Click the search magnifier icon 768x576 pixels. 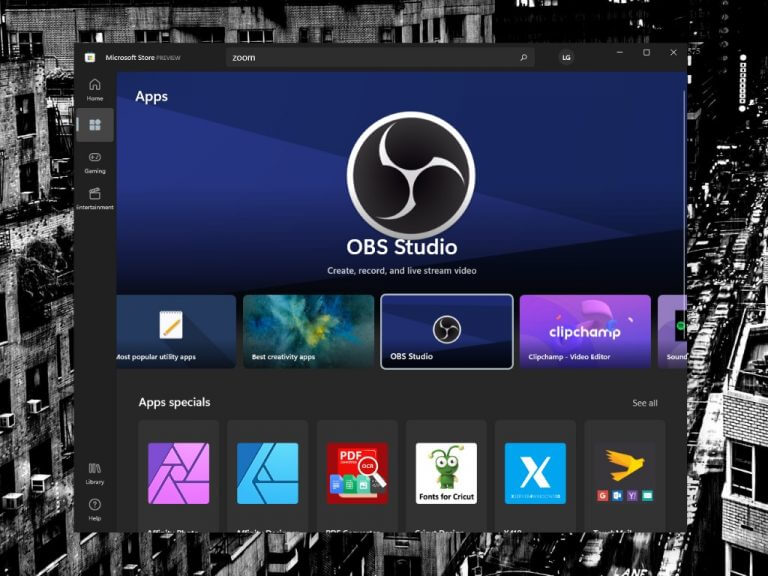[x=524, y=58]
